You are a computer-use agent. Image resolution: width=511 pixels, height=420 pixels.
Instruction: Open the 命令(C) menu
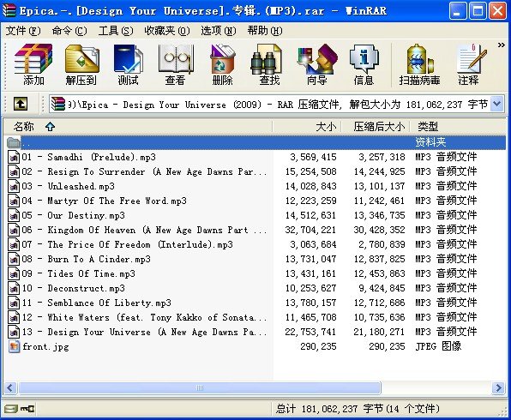(x=69, y=31)
